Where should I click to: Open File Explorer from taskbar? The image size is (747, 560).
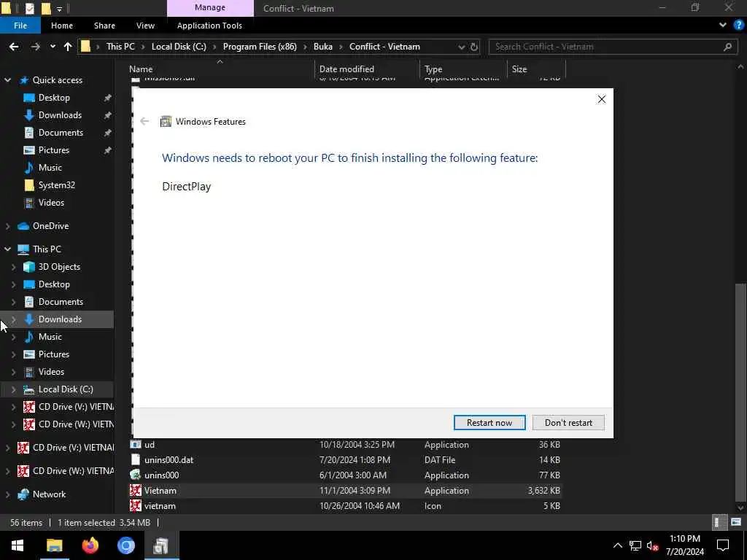tap(54, 545)
